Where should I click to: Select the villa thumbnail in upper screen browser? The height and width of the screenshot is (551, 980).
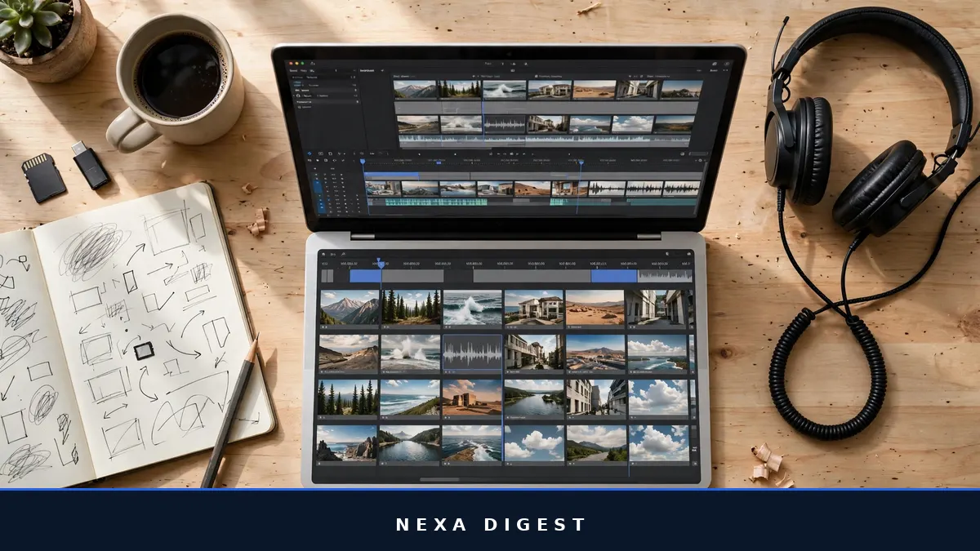pos(549,89)
